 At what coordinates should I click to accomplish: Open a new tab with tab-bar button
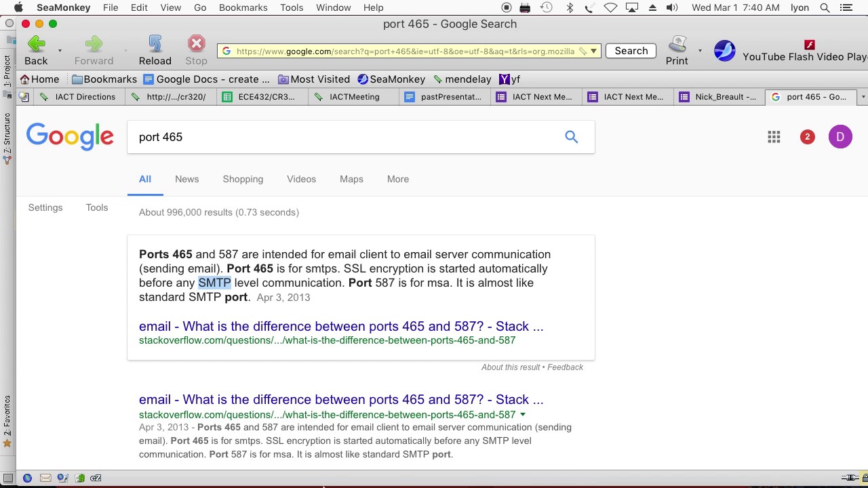[24, 97]
